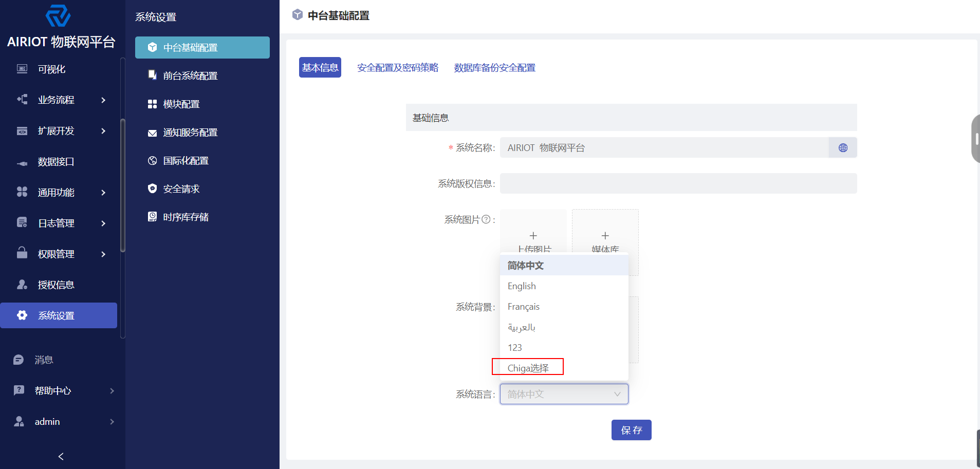
Task: Click the 授权信息 user icon
Action: pyautogui.click(x=22, y=285)
